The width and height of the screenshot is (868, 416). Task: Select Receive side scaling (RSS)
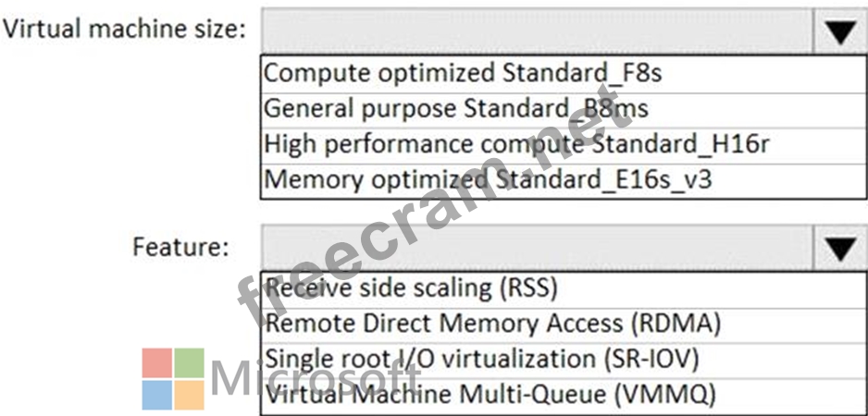(x=563, y=289)
